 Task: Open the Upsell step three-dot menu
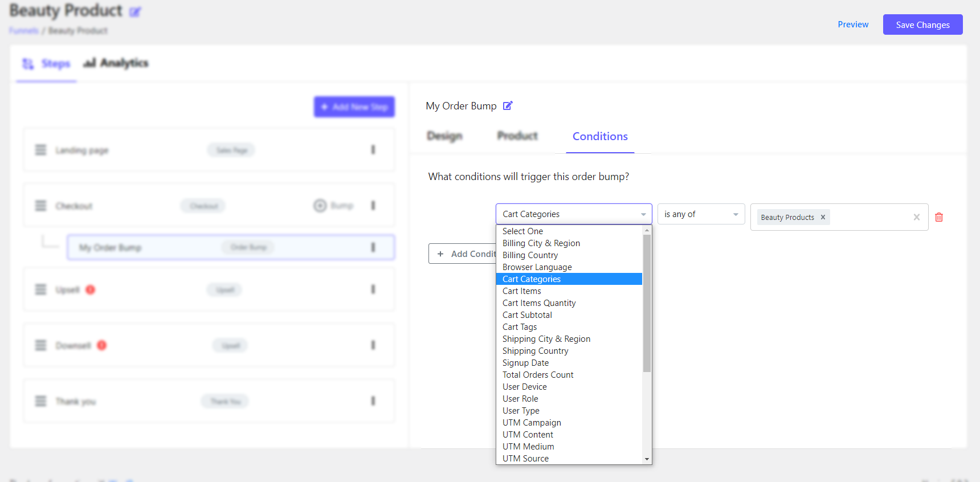pyautogui.click(x=373, y=289)
